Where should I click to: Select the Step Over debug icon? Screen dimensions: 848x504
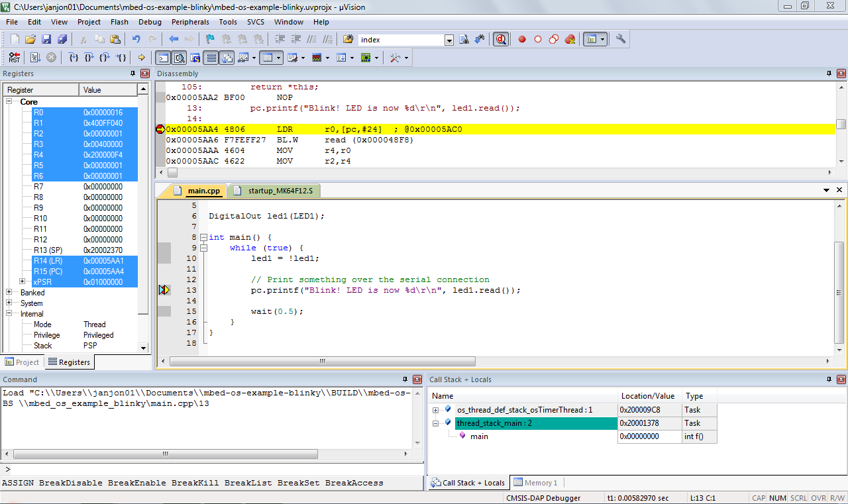(x=89, y=58)
